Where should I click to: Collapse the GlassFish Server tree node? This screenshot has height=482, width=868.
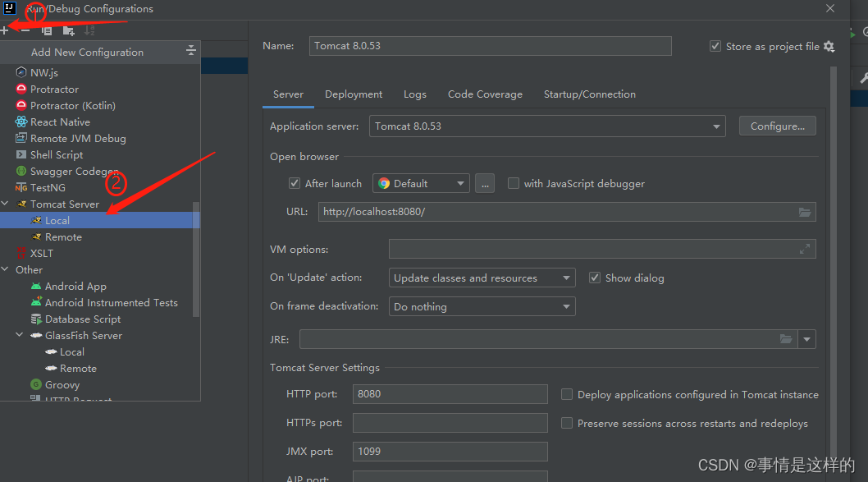(x=20, y=335)
